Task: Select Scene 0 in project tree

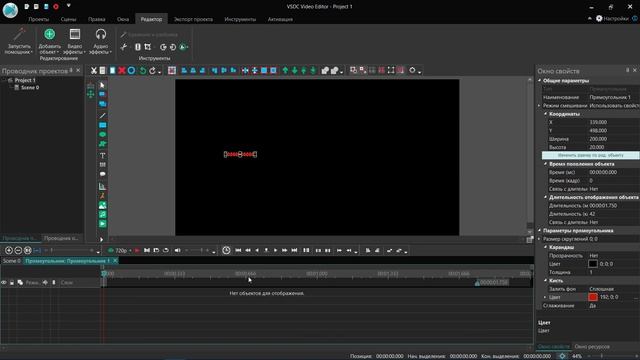Action: click(30, 88)
